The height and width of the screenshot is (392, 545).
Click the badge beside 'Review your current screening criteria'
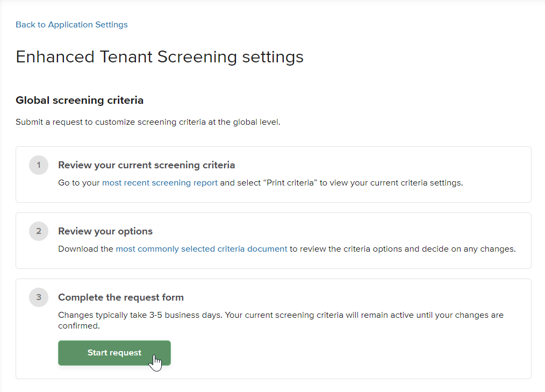(x=38, y=165)
